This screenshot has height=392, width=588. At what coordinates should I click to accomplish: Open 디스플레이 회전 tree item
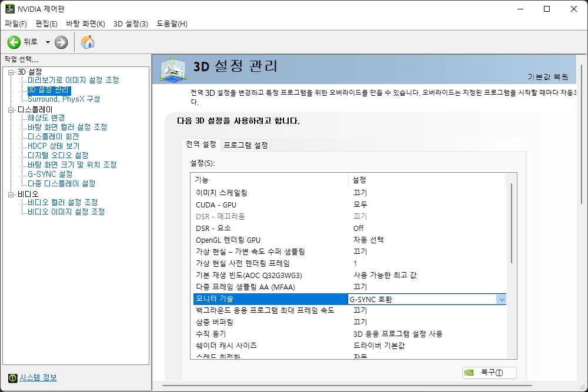click(x=54, y=136)
